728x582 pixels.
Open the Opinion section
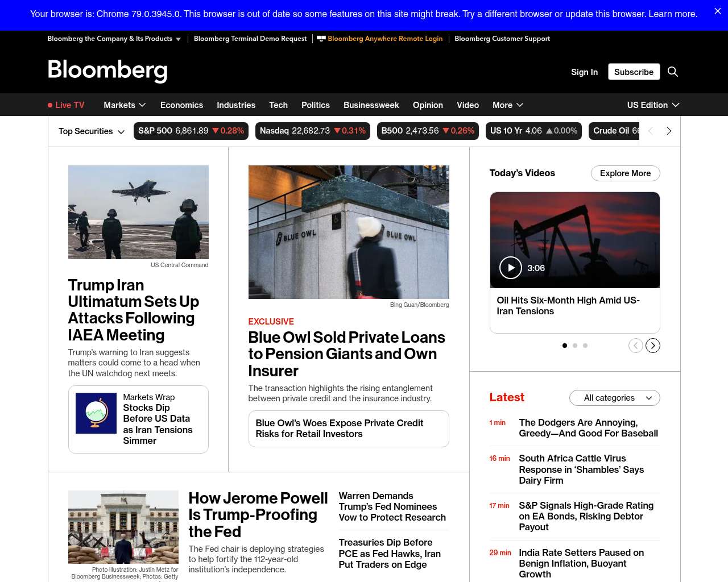pos(428,105)
